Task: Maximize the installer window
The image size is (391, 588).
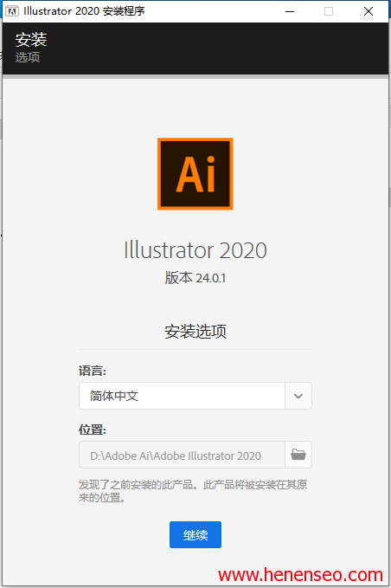Action: [329, 11]
